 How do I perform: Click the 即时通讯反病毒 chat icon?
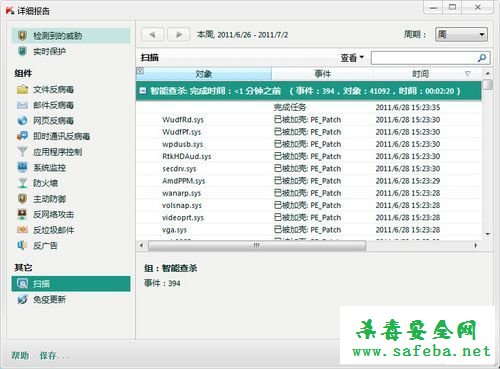coord(22,136)
